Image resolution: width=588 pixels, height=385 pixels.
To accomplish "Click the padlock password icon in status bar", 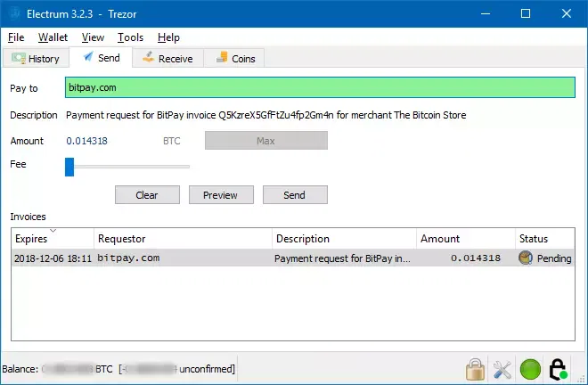I will (475, 369).
